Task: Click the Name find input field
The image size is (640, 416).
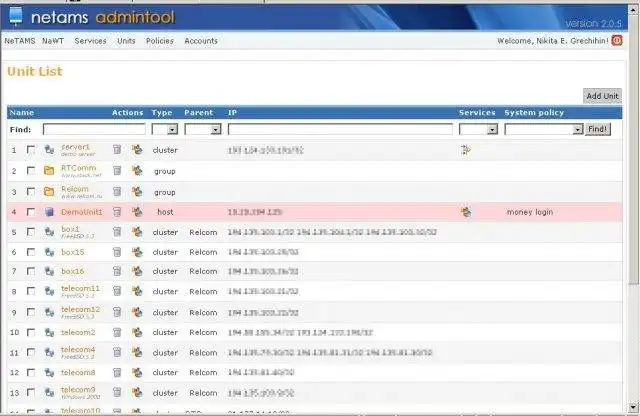Action: (94, 129)
